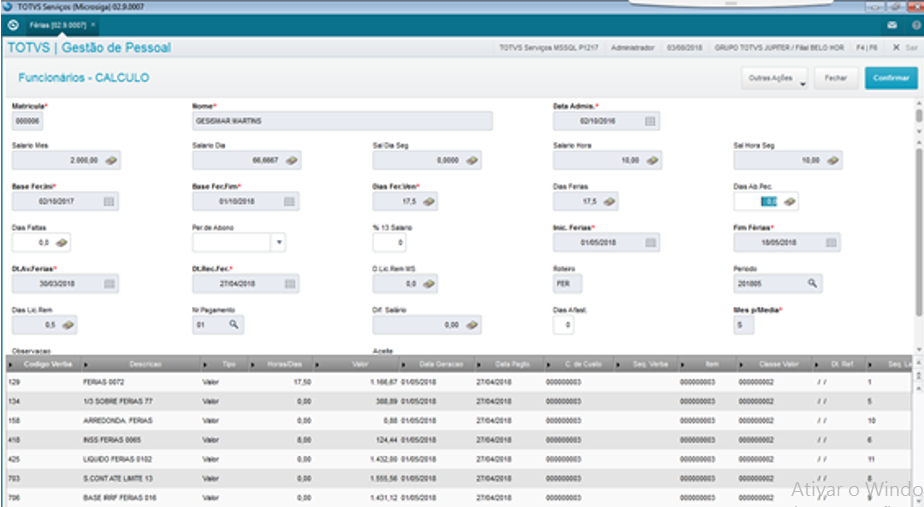The width and height of the screenshot is (924, 507).
Task: Open calculator icon beside Dif. Salario
Action: tap(471, 325)
